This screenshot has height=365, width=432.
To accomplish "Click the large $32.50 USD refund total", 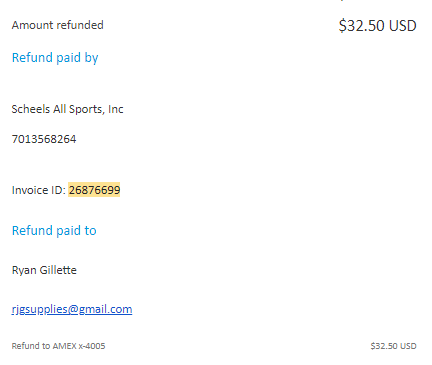I will pos(377,26).
